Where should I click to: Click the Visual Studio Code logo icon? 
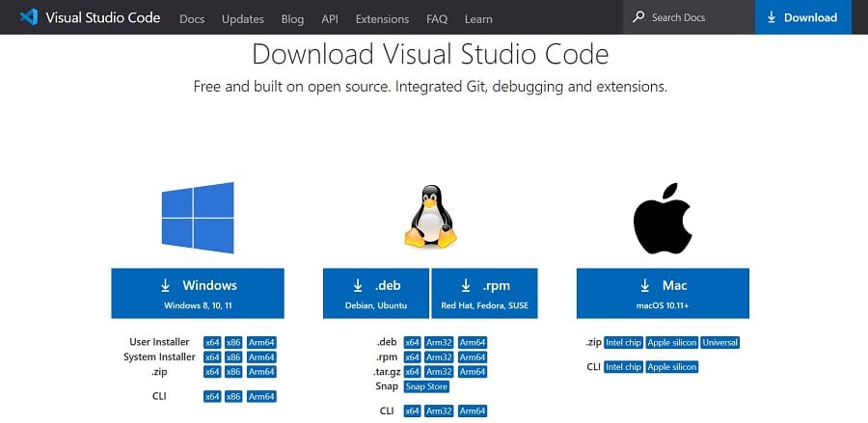pos(29,17)
